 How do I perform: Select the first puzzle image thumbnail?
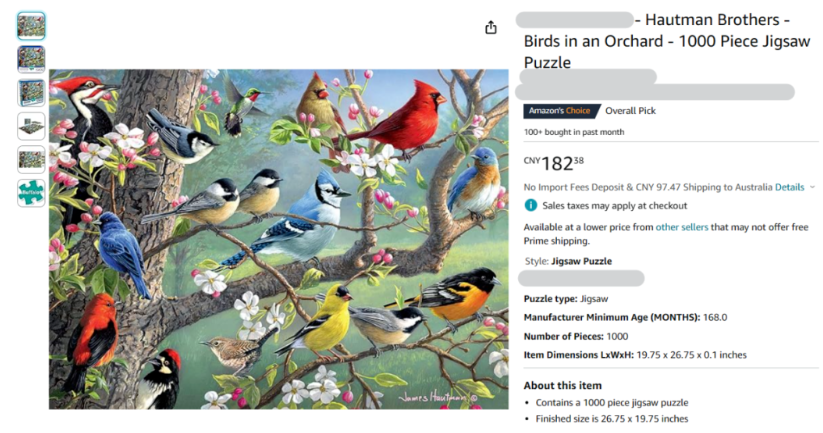pos(31,26)
